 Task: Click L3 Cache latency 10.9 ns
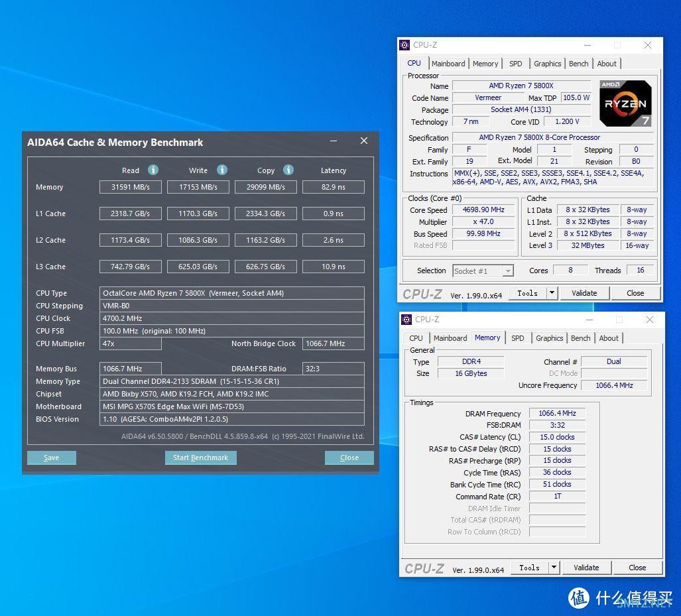(334, 267)
